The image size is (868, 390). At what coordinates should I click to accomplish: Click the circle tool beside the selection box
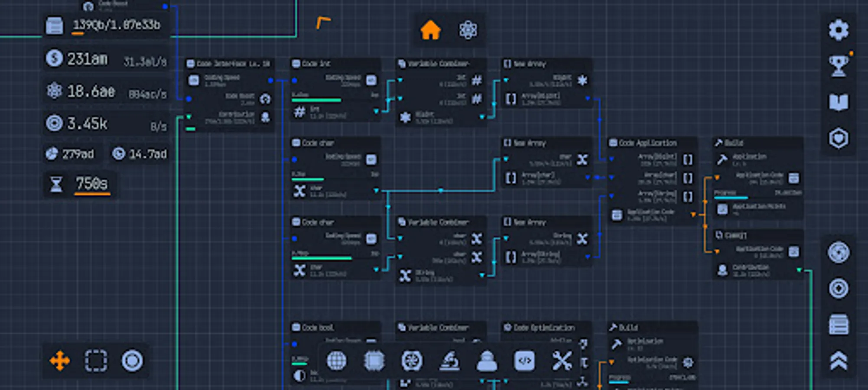pyautogui.click(x=132, y=361)
